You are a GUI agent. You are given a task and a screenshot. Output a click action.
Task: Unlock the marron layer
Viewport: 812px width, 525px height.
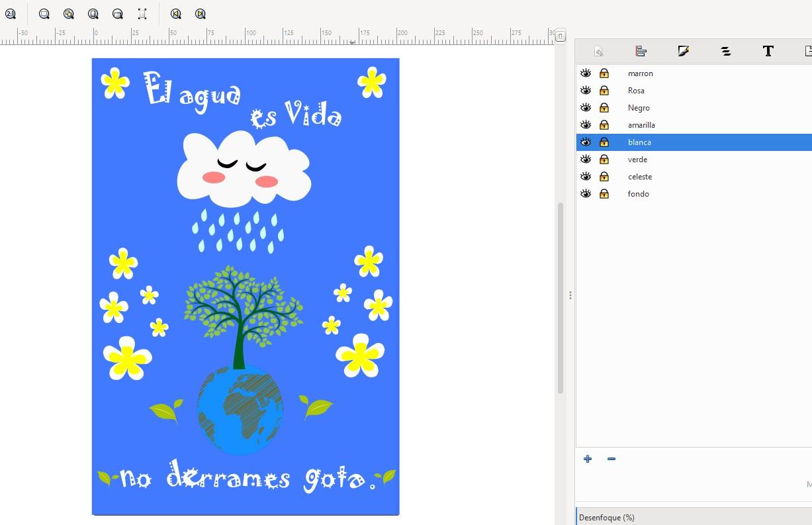(604, 73)
